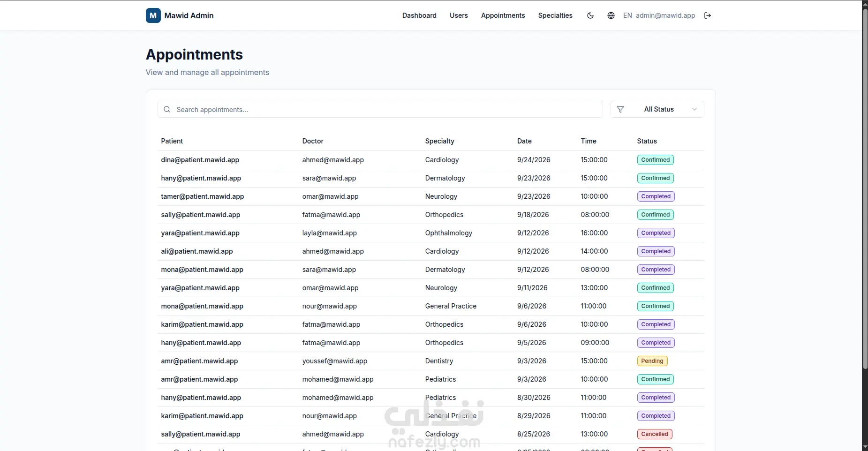Click the date 8/30/2026

pos(534,398)
